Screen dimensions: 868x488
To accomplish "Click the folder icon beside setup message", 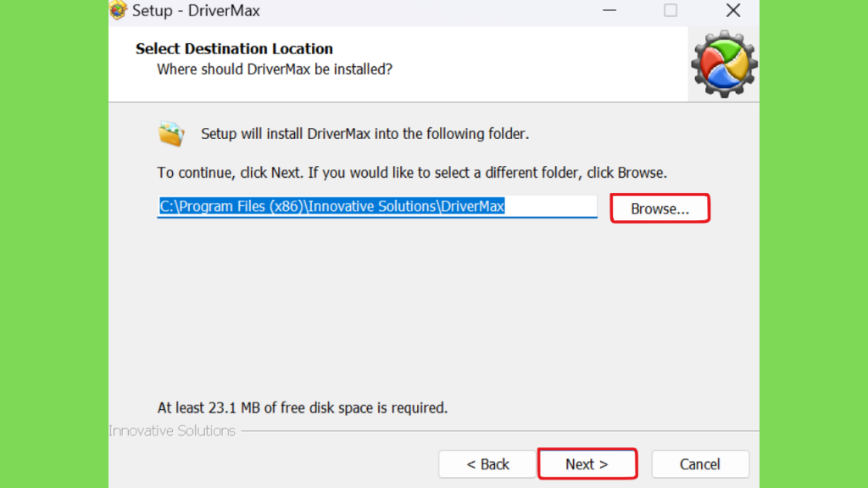I will click(x=171, y=134).
